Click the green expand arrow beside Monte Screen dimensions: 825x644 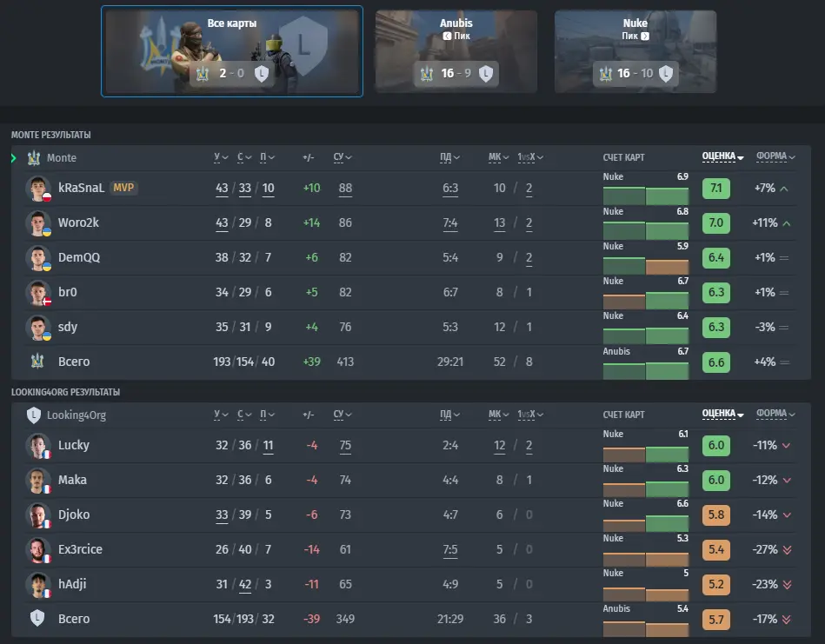[x=14, y=158]
